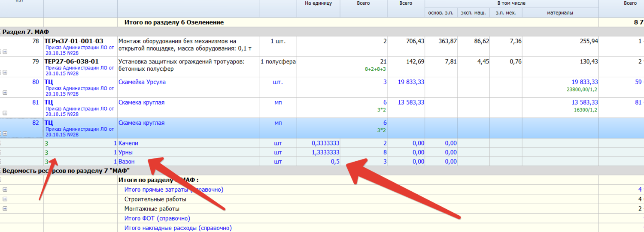Expand Итого прямые затраты row plus icon

click(5, 190)
